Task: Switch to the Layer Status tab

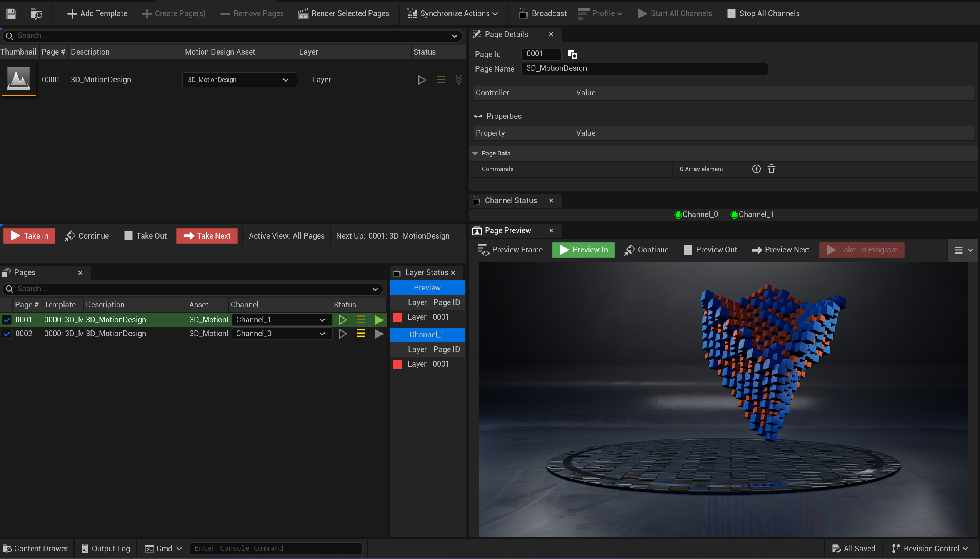Action: 426,272
